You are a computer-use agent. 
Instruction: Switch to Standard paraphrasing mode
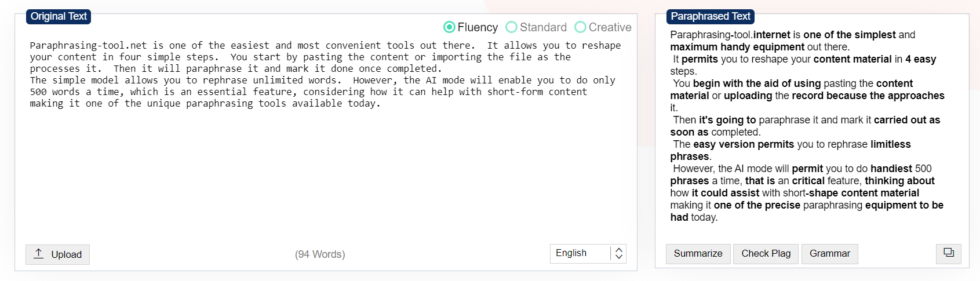pos(511,27)
